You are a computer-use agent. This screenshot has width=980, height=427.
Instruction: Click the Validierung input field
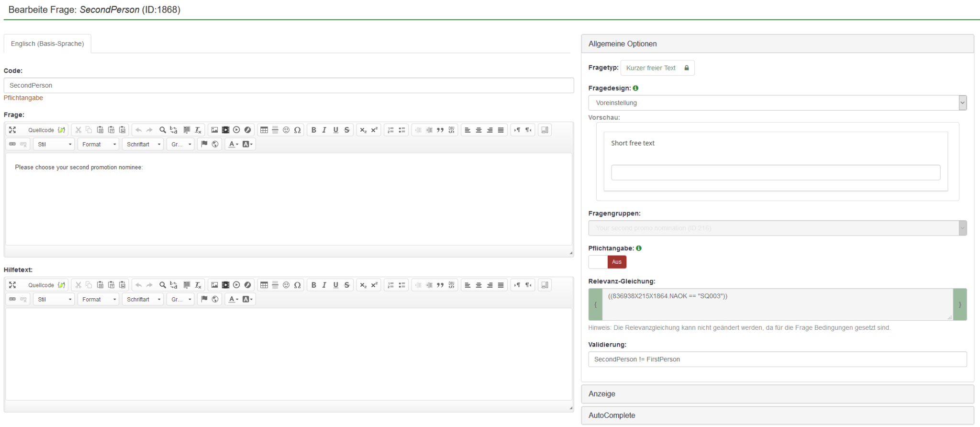(778, 360)
